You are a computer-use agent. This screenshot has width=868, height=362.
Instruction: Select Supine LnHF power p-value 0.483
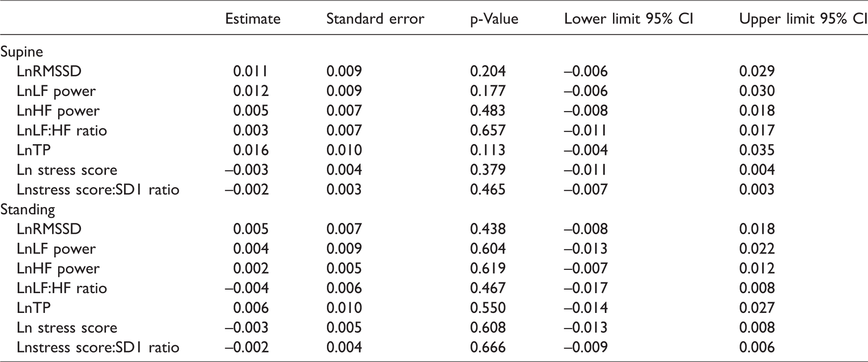click(488, 111)
